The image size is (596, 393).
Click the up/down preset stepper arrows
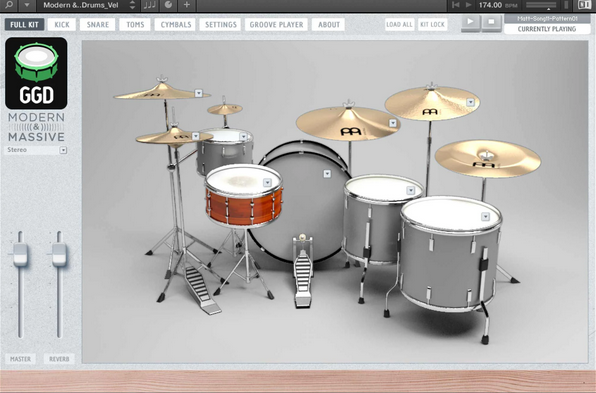coord(132,5)
